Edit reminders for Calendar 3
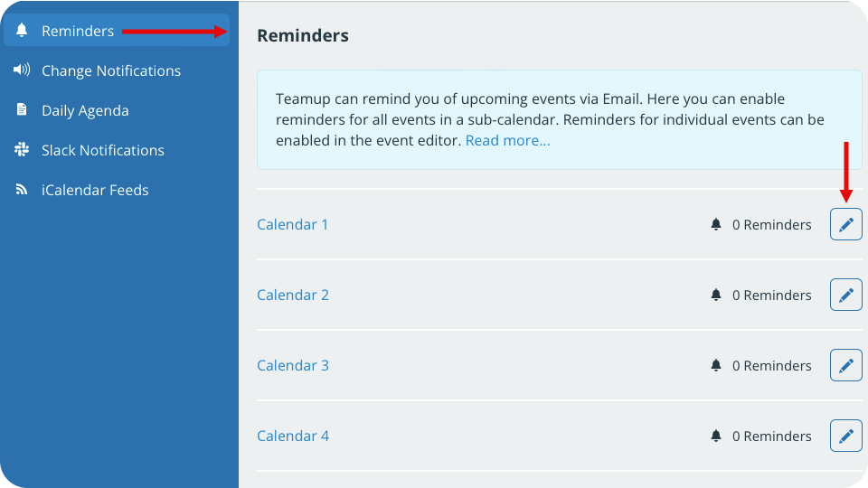 tap(845, 365)
